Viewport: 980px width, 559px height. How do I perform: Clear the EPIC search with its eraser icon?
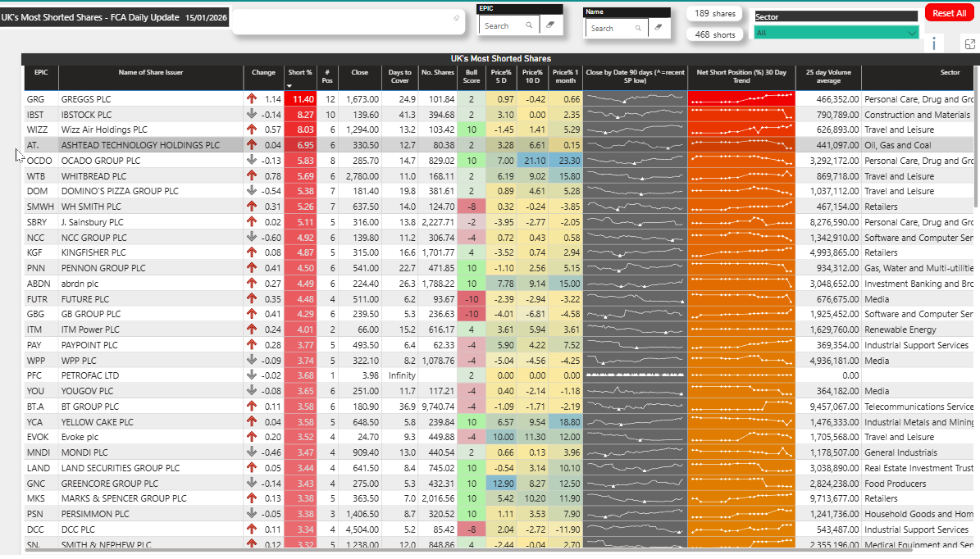click(550, 25)
